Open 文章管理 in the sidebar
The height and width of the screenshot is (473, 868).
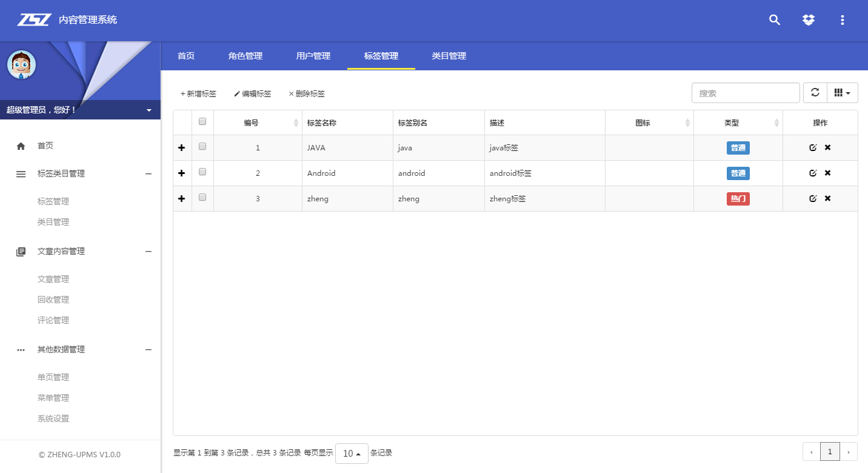coord(53,279)
